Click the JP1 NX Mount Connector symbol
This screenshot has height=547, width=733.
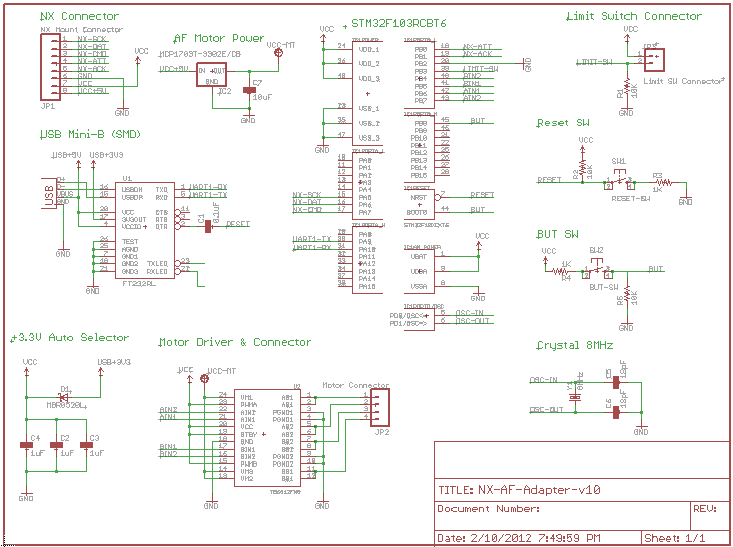pyautogui.click(x=49, y=66)
